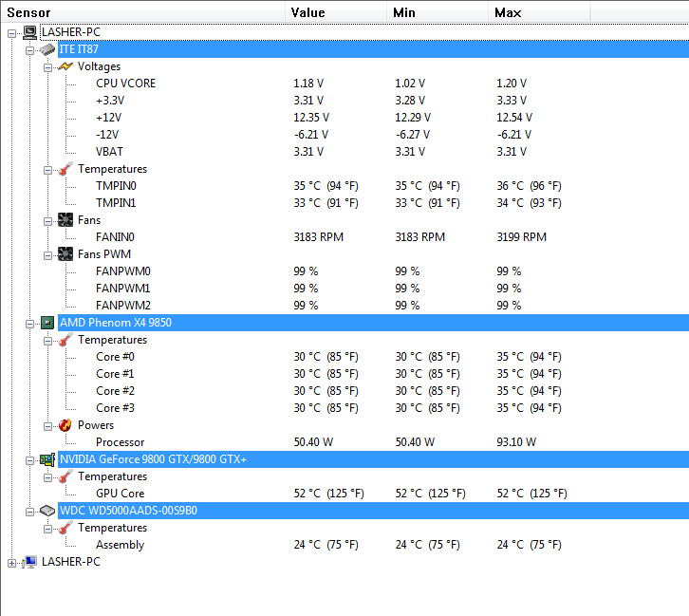The height and width of the screenshot is (616, 689).
Task: Click the Powers flame icon
Action: [65, 425]
